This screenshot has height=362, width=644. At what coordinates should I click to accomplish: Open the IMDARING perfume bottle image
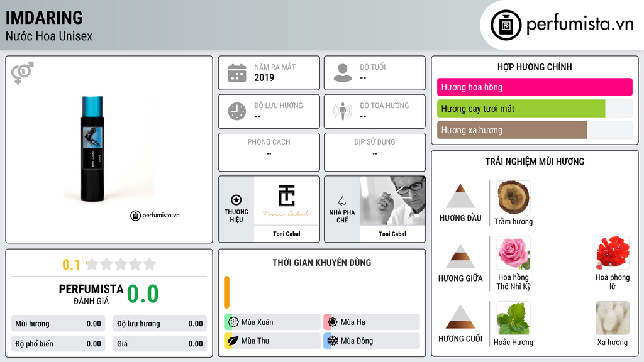[92, 149]
